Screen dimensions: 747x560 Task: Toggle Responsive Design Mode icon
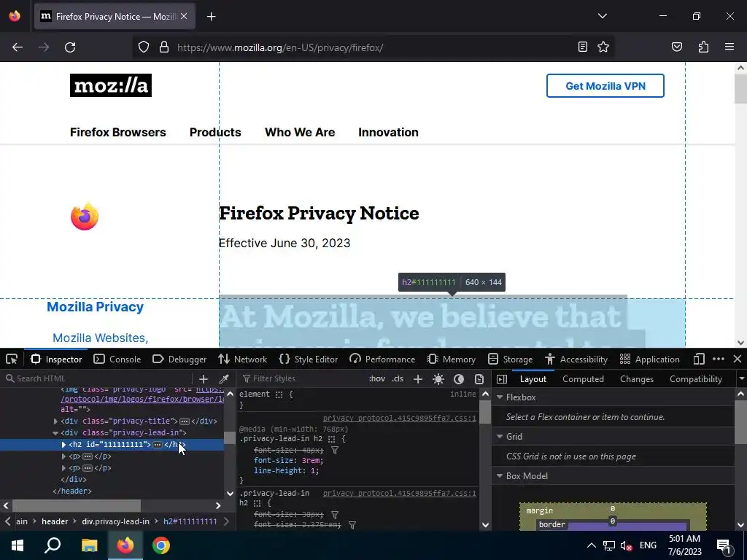coord(699,359)
